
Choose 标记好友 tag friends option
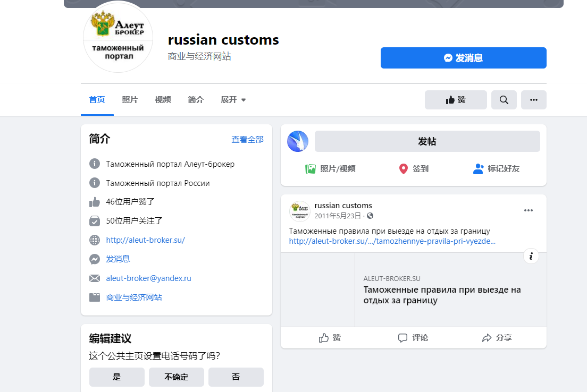[497, 169]
